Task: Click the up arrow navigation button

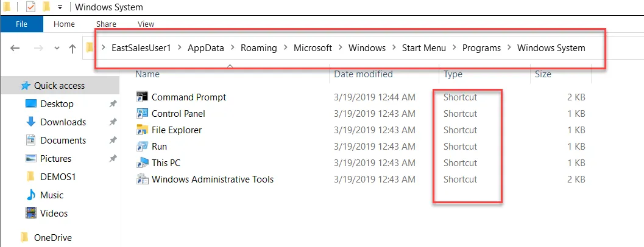Action: (73, 48)
